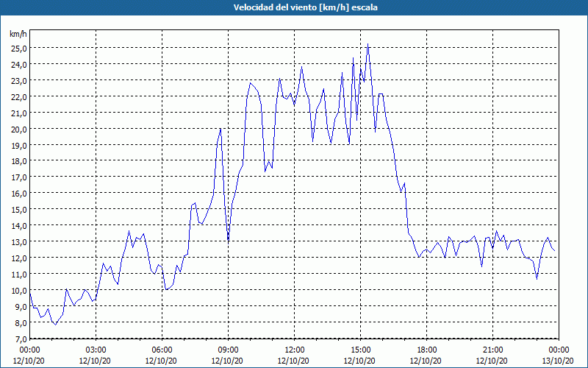Click the 'km/h' unit label
This screenshot has height=368, width=588.
coord(18,34)
